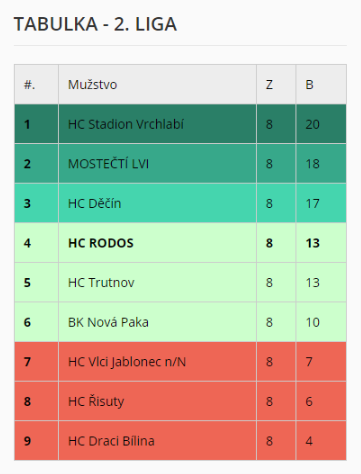Click the 18 points cell for Mostečtí Lvi
This screenshot has width=361, height=474.
(321, 164)
